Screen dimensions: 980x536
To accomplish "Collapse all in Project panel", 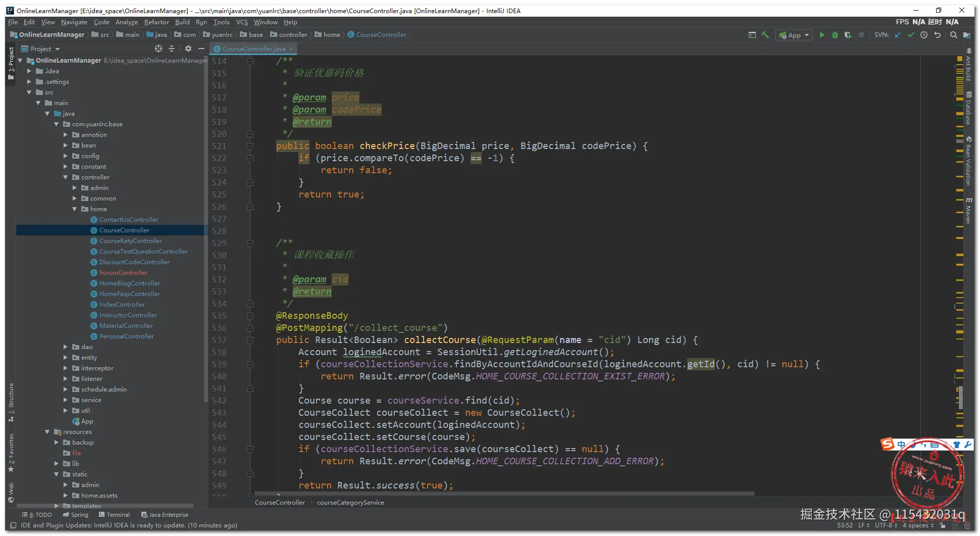I will pyautogui.click(x=172, y=48).
